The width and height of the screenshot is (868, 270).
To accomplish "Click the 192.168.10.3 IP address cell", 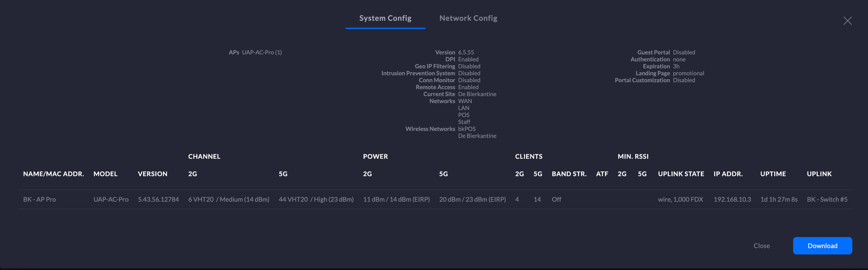I will [732, 199].
